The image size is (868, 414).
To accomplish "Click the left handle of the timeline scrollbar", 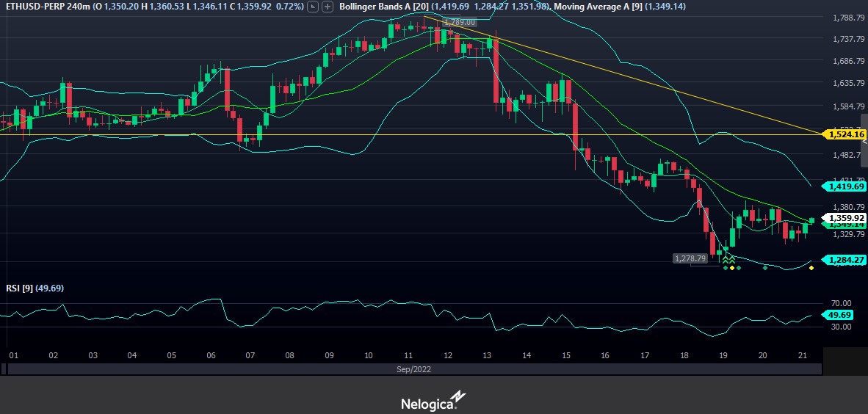I will [x=10, y=371].
